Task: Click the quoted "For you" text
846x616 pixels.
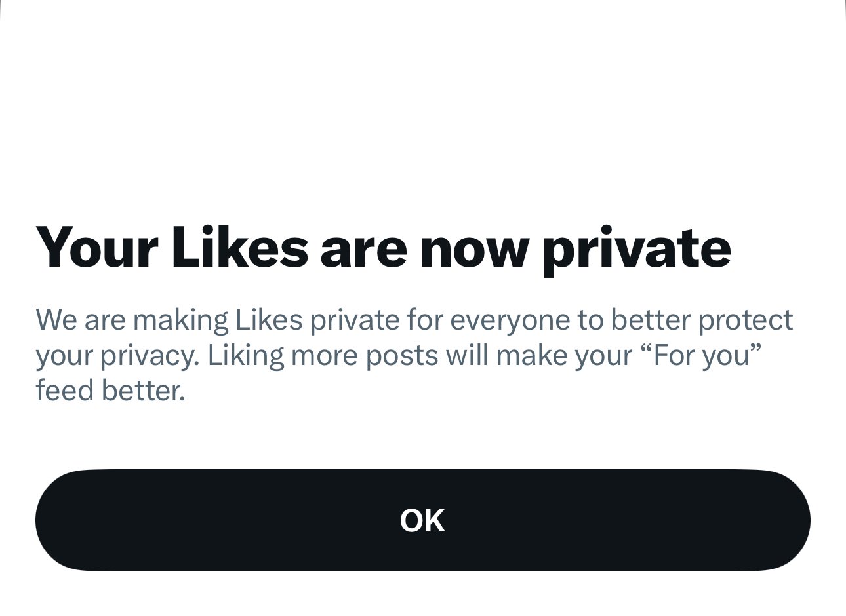Action: (701, 355)
